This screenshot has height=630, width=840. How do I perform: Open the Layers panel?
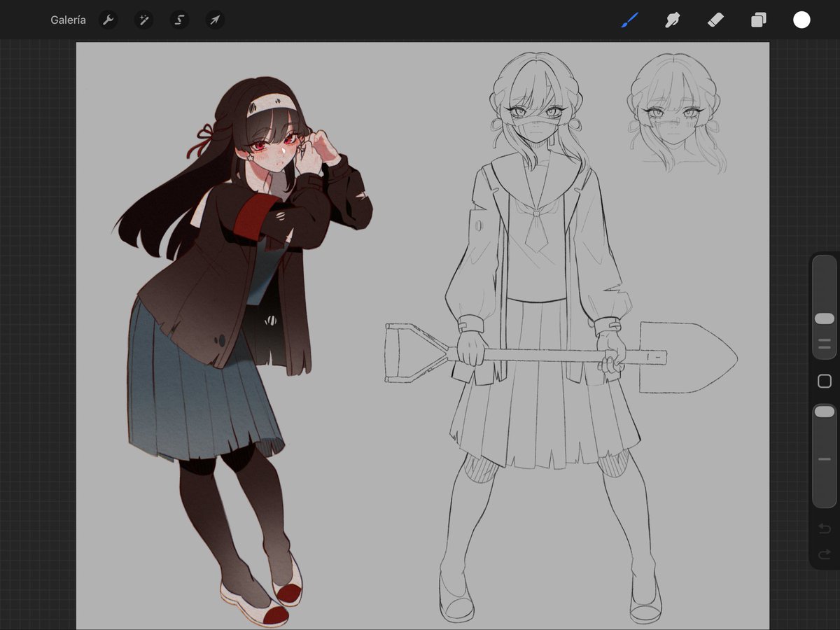coord(758,20)
